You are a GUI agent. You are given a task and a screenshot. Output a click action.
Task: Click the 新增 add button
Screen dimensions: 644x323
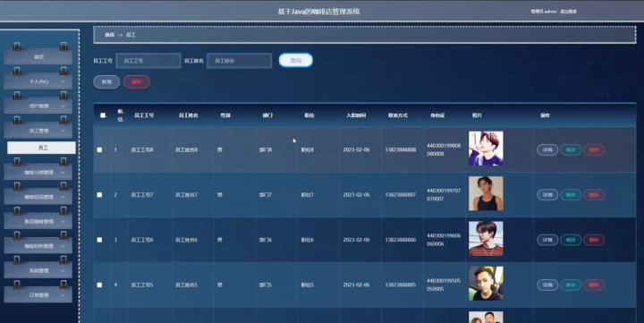click(106, 81)
